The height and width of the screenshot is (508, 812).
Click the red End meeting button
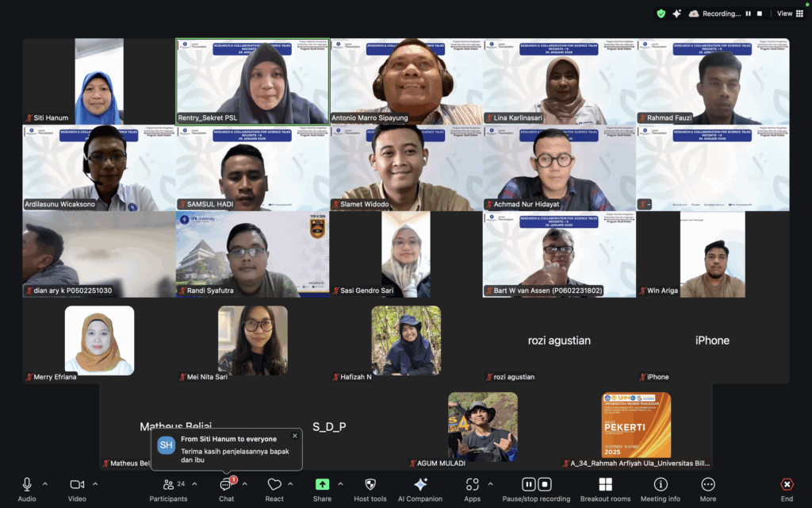(x=787, y=484)
